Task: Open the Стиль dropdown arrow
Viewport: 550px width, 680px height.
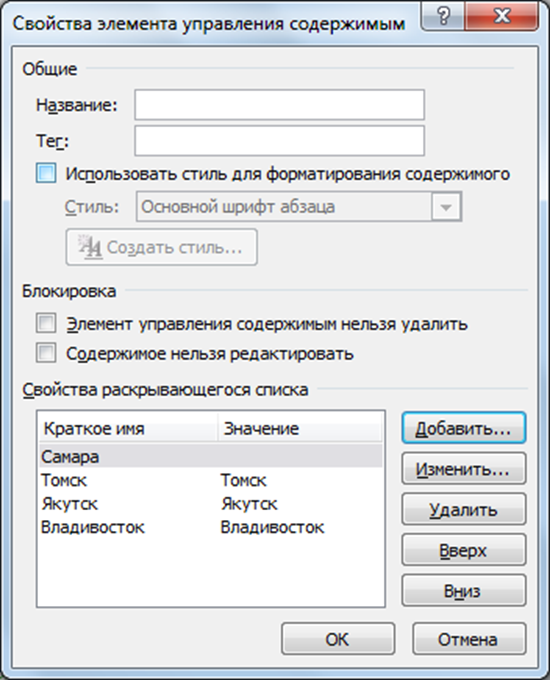Action: tap(446, 207)
